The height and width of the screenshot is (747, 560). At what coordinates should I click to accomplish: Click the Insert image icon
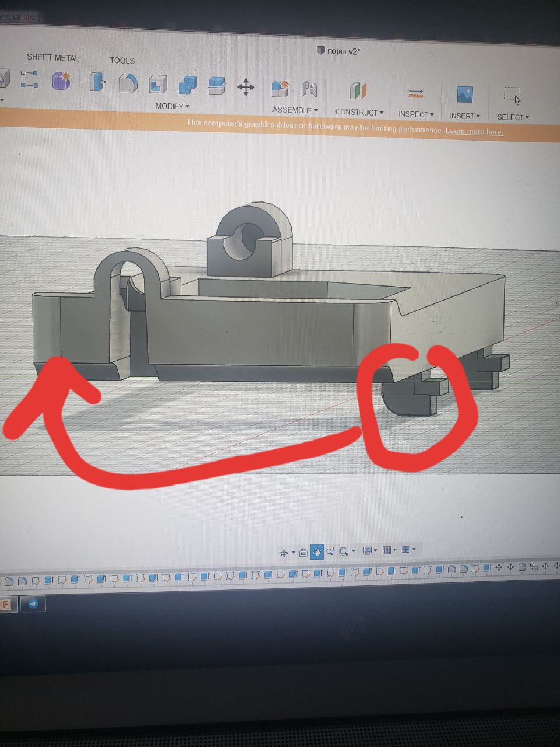pyautogui.click(x=465, y=95)
